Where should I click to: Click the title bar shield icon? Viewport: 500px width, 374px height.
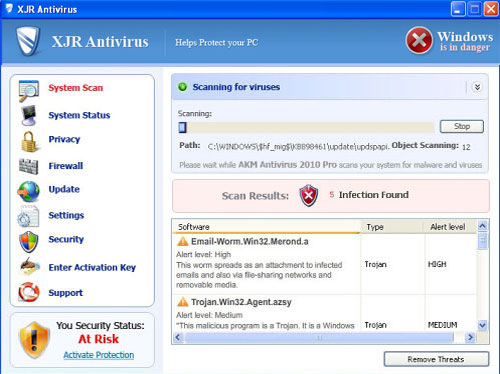pyautogui.click(x=9, y=8)
